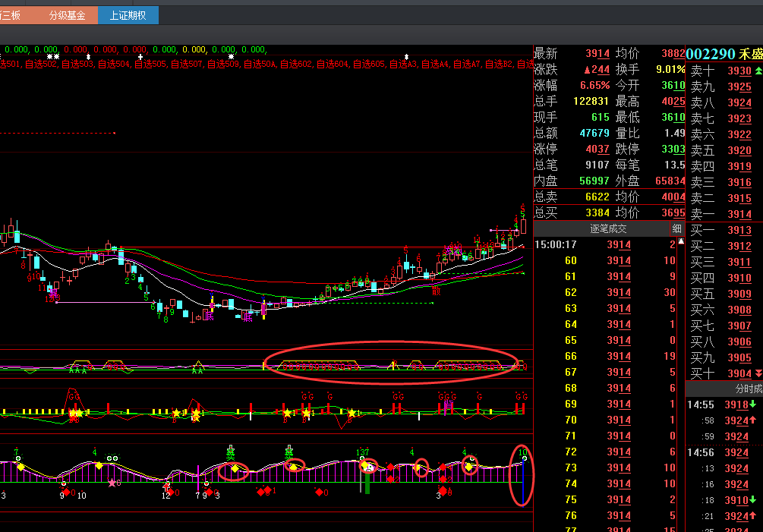Click the scroll-up arrow of the tick list
Viewport: 763px width, 532px height.
[681, 241]
